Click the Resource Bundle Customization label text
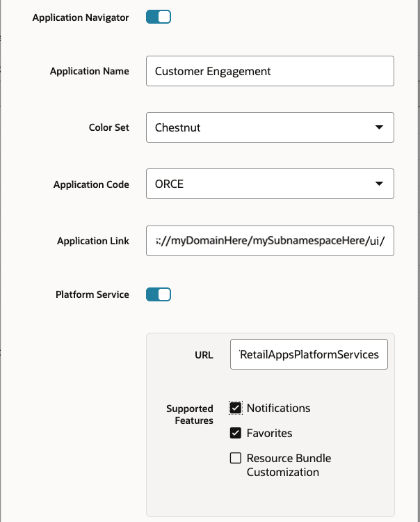This screenshot has height=522, width=420. click(289, 465)
